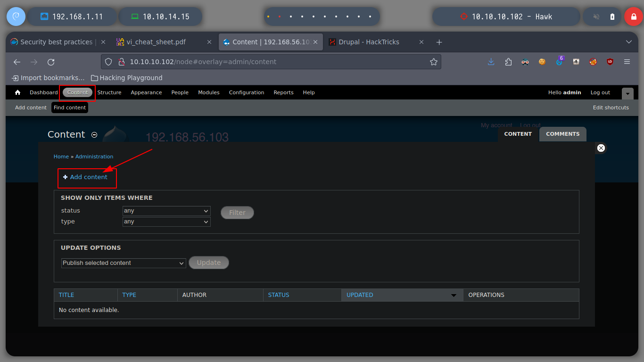
Task: Open the extensions puzzle-piece icon
Action: coord(508,62)
